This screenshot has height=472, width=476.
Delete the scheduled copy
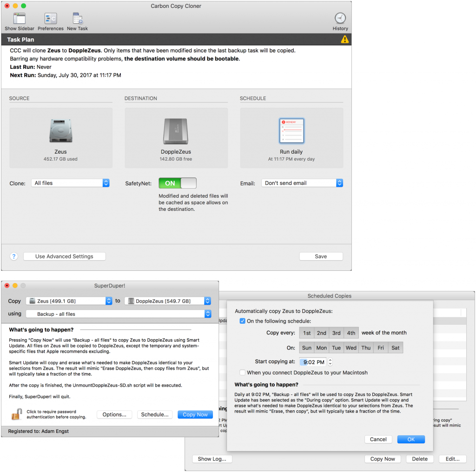pos(420,459)
